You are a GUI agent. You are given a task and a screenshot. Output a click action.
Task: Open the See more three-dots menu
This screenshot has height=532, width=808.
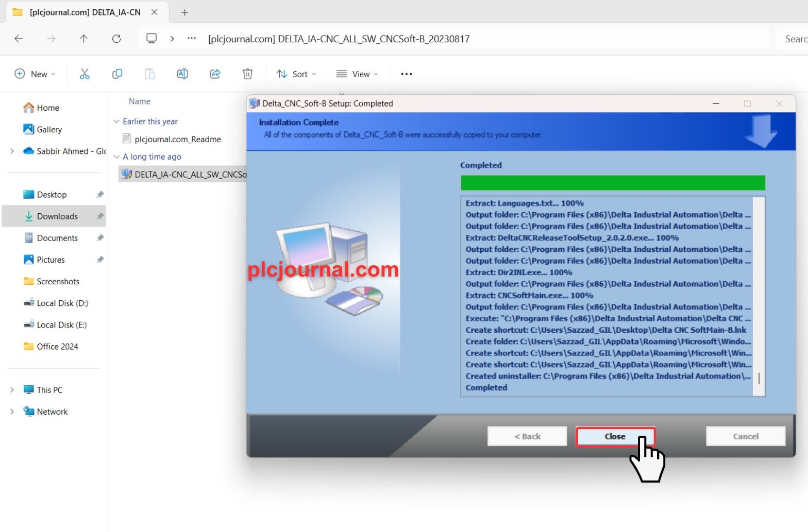[x=407, y=74]
